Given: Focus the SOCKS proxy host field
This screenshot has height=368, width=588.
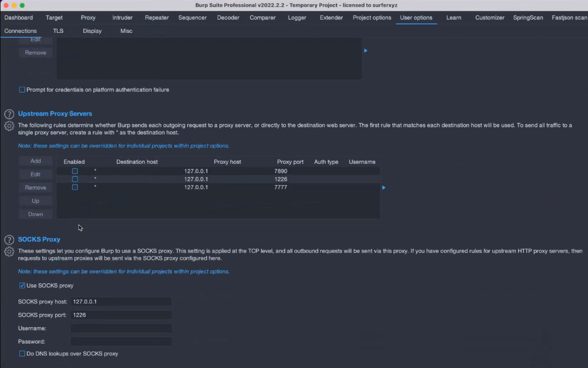Looking at the screenshot, I should (121, 302).
